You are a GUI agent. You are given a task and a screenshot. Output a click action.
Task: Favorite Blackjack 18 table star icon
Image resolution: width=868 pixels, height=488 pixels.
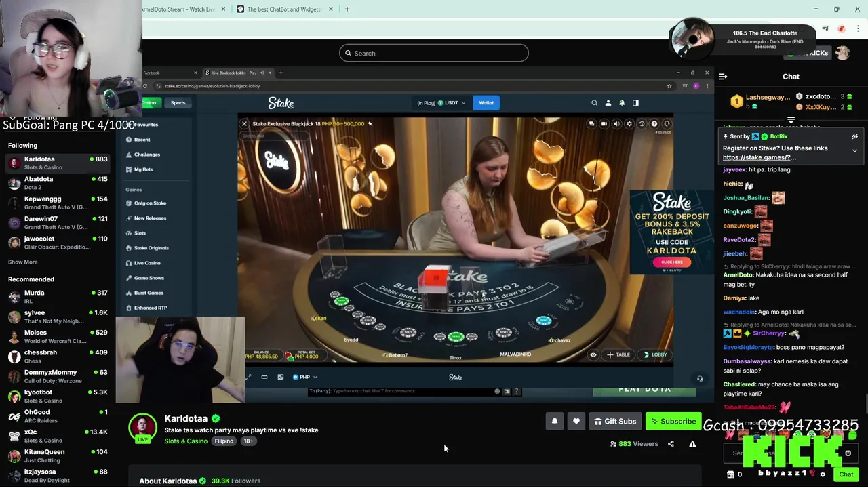(370, 124)
